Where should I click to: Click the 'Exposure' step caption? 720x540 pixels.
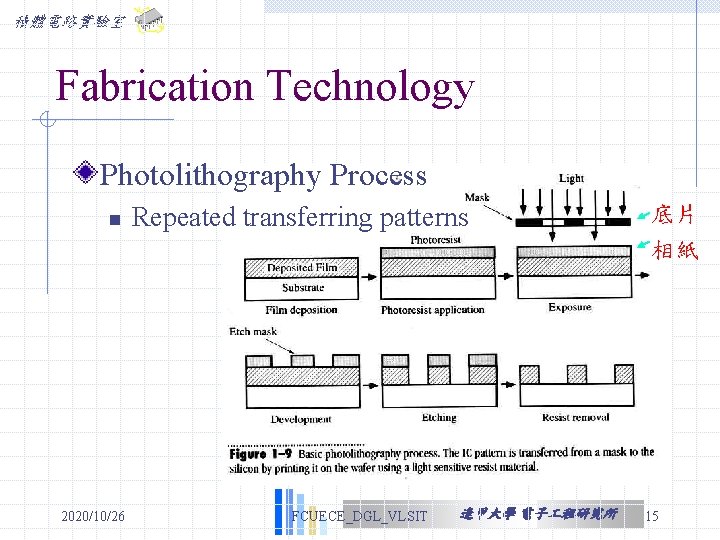pos(570,307)
